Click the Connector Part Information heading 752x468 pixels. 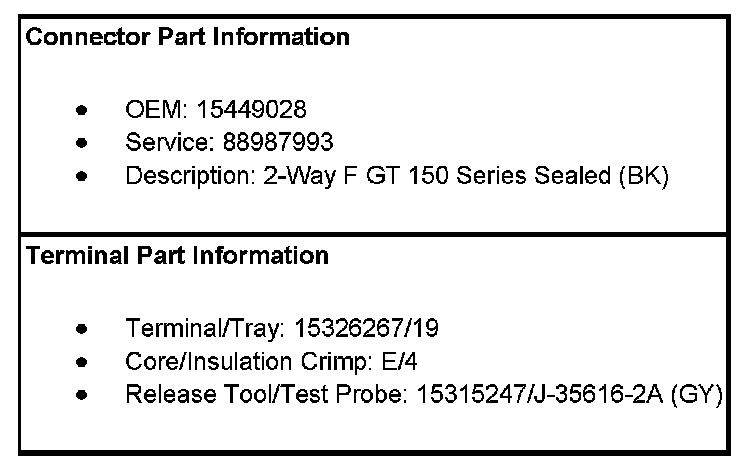(x=187, y=38)
